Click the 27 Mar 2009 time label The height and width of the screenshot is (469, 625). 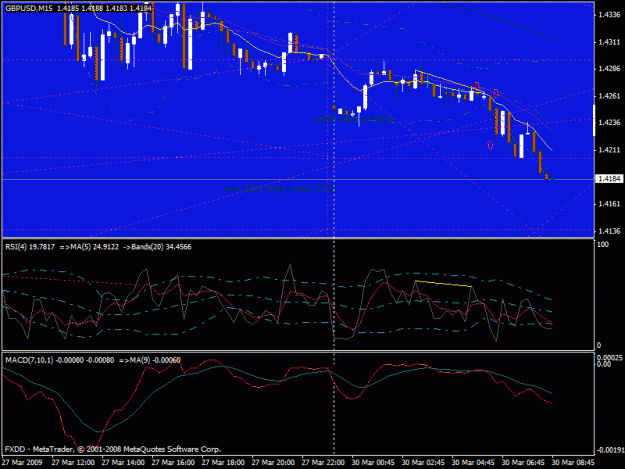[22, 463]
